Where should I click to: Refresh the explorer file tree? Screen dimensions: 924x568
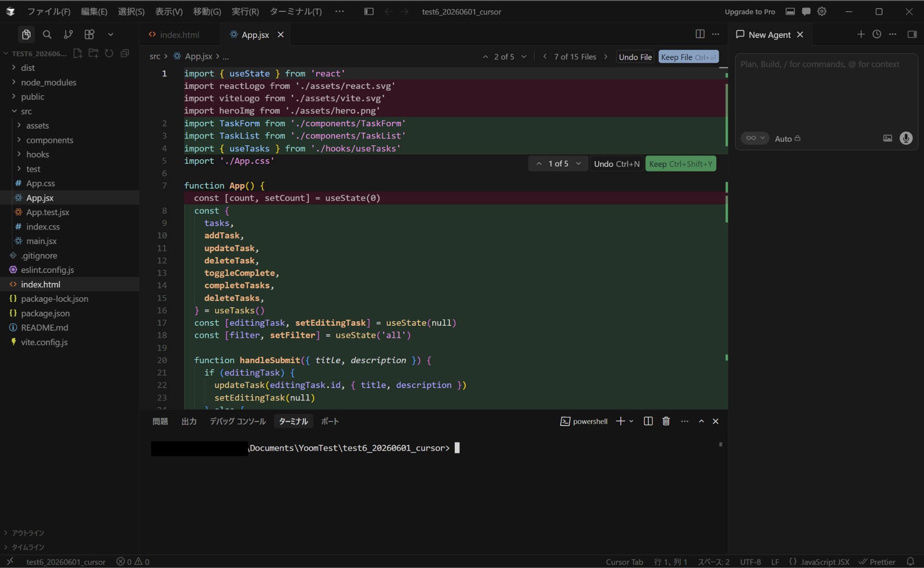[x=109, y=53]
